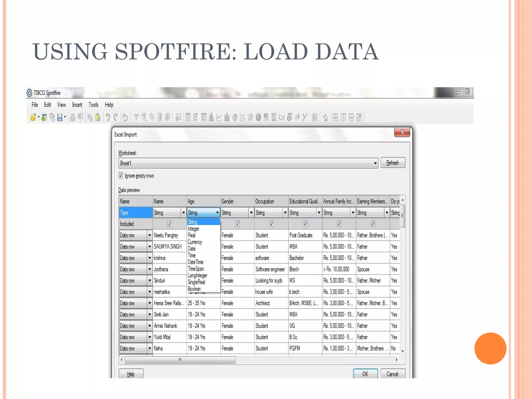Insert a Treemap icon
The width and height of the screenshot is (532, 399).
coord(266,118)
